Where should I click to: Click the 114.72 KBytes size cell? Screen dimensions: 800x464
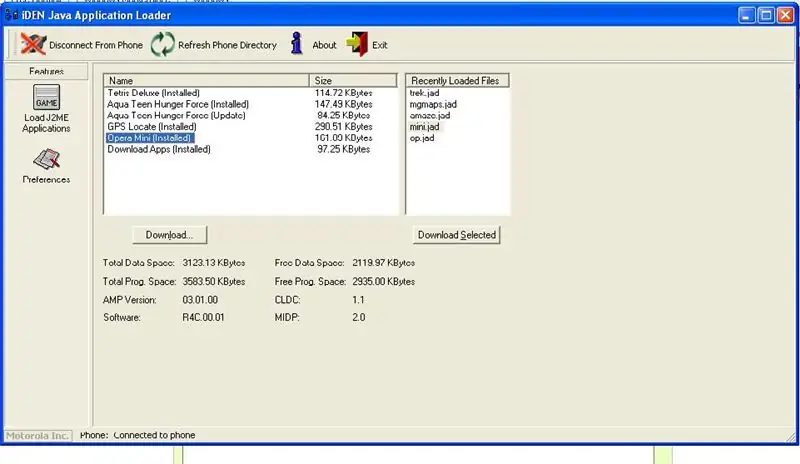click(343, 93)
